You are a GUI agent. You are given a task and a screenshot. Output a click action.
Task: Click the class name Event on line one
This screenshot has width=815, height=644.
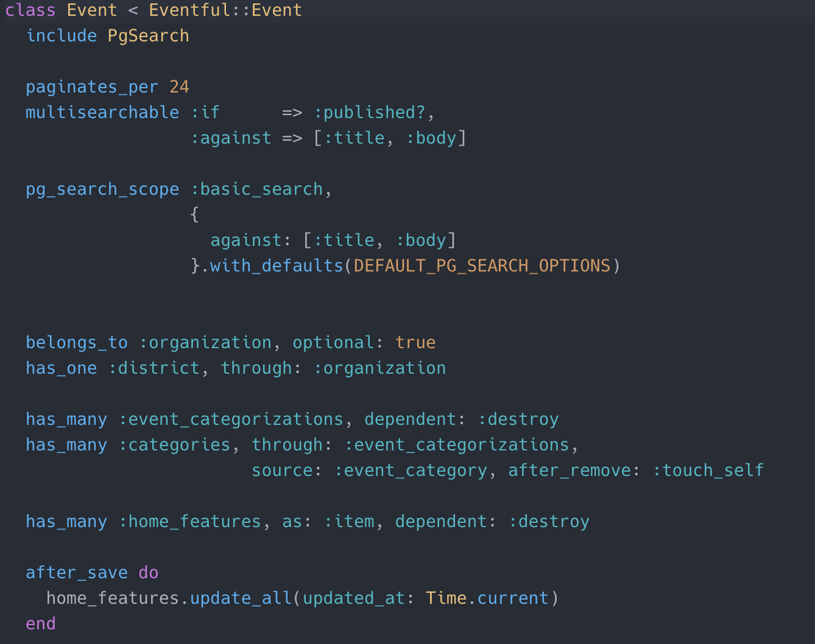pos(91,10)
